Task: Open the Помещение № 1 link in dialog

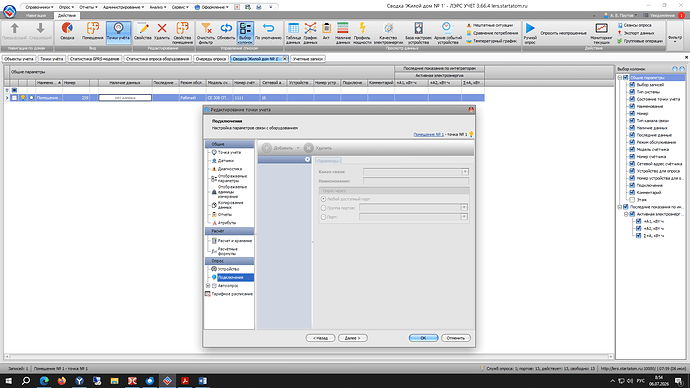Action: (428, 134)
